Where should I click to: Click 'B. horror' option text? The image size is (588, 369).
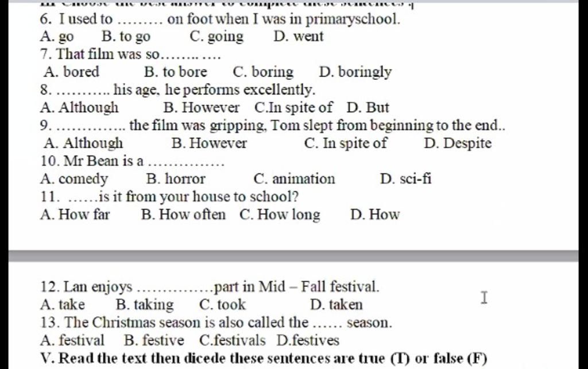point(176,179)
